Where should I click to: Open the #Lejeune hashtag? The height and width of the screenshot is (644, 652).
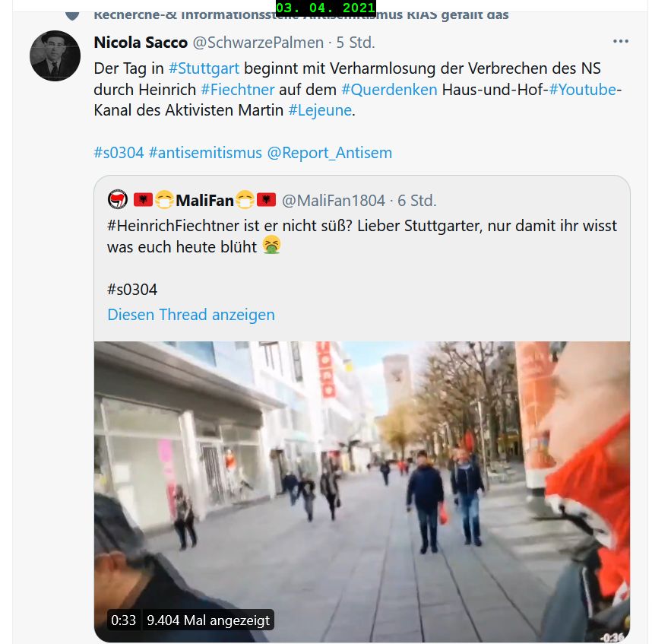[320, 110]
